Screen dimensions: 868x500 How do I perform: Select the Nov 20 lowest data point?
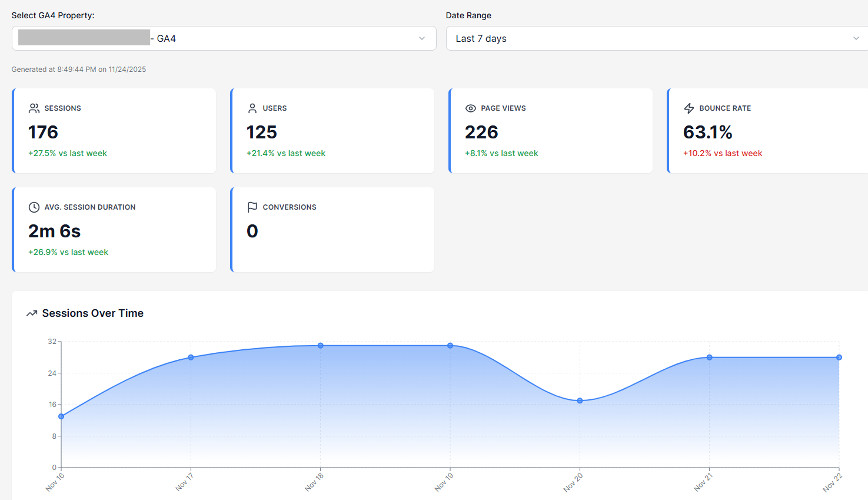pyautogui.click(x=580, y=400)
